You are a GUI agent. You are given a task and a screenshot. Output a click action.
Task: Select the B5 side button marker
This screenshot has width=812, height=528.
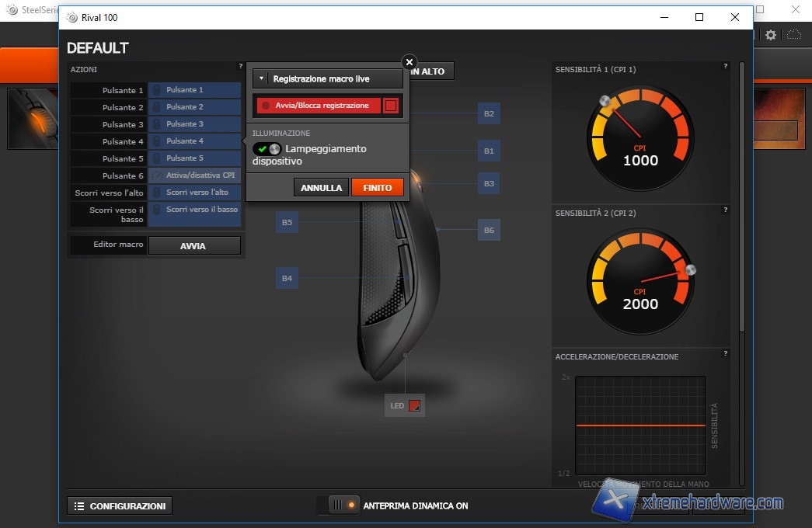(287, 223)
